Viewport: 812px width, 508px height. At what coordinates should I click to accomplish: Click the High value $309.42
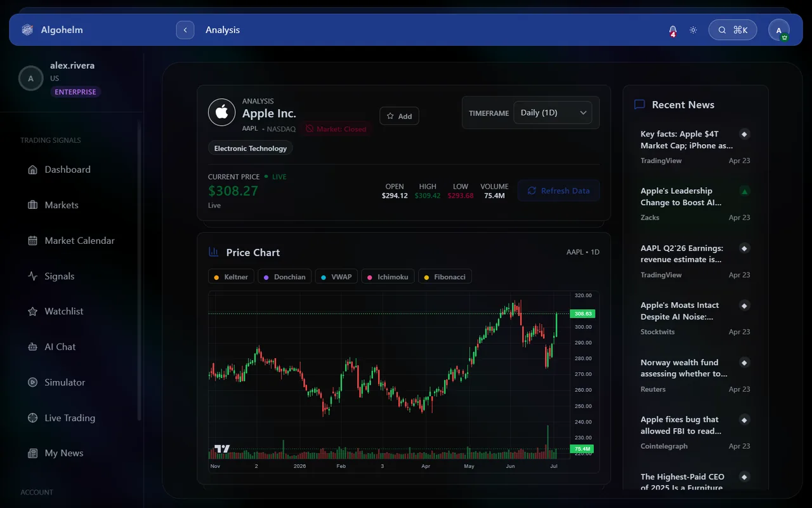(428, 196)
